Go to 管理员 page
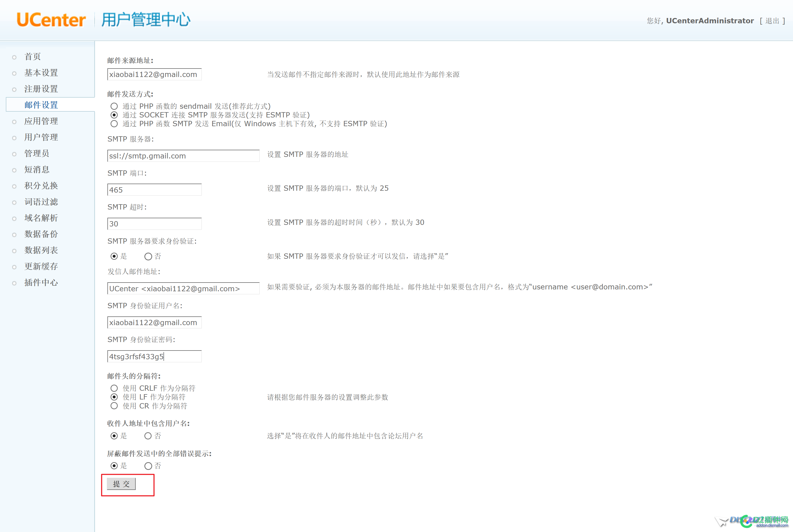Screen dimensions: 793x532 37,153
